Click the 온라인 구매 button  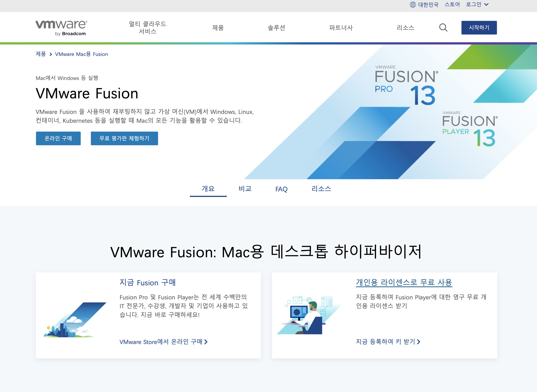tap(58, 138)
